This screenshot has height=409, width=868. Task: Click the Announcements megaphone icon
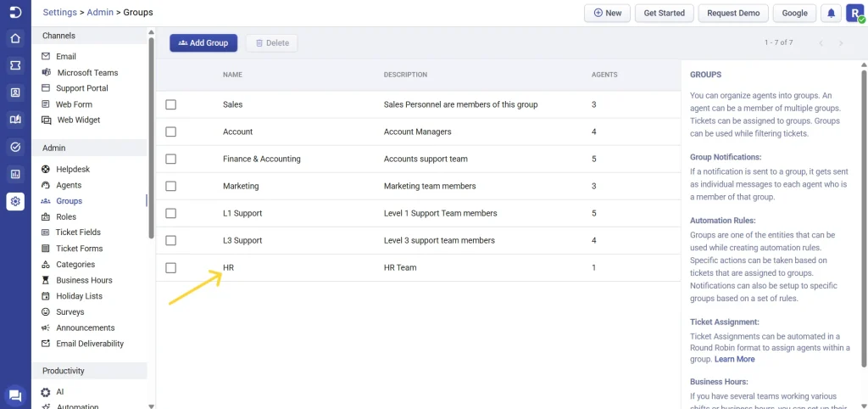point(46,328)
